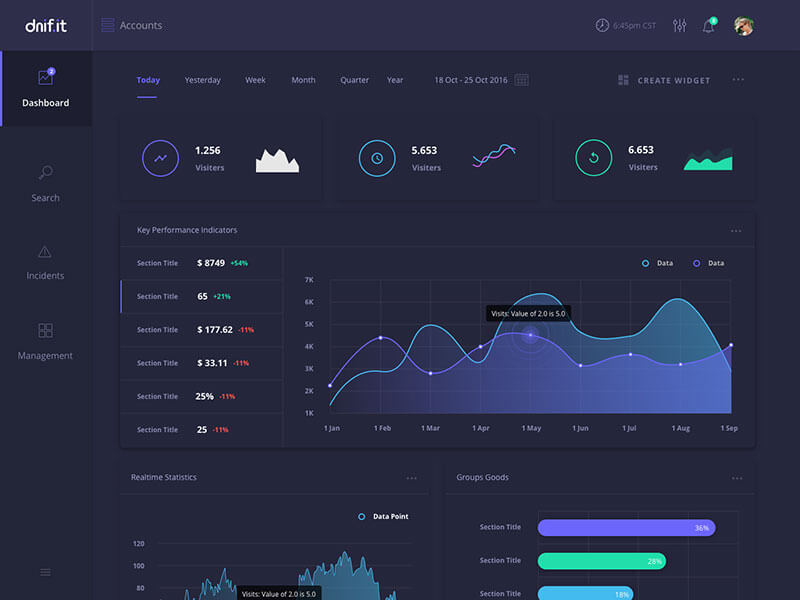The height and width of the screenshot is (600, 800).
Task: Open Groups Goods more options menu
Action: 736,478
